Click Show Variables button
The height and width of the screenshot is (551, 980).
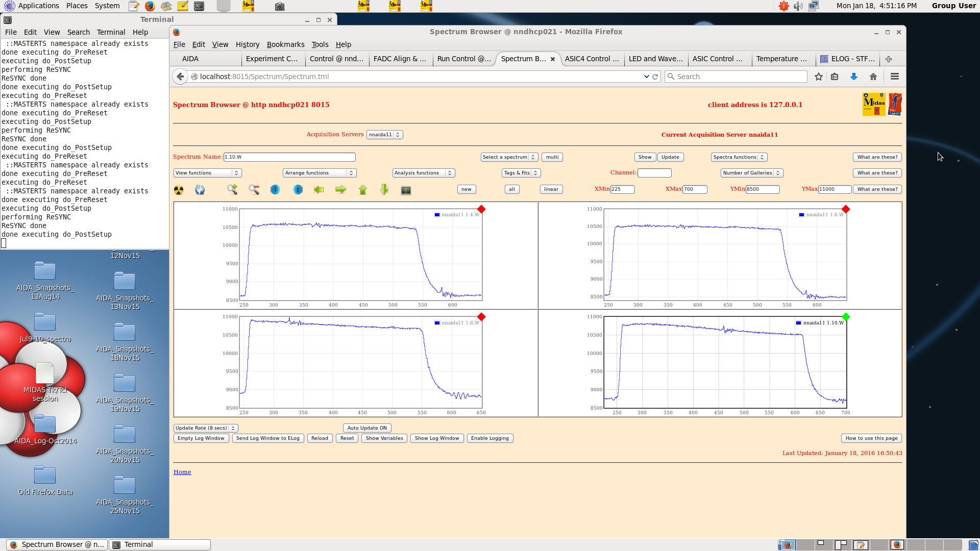[384, 438]
